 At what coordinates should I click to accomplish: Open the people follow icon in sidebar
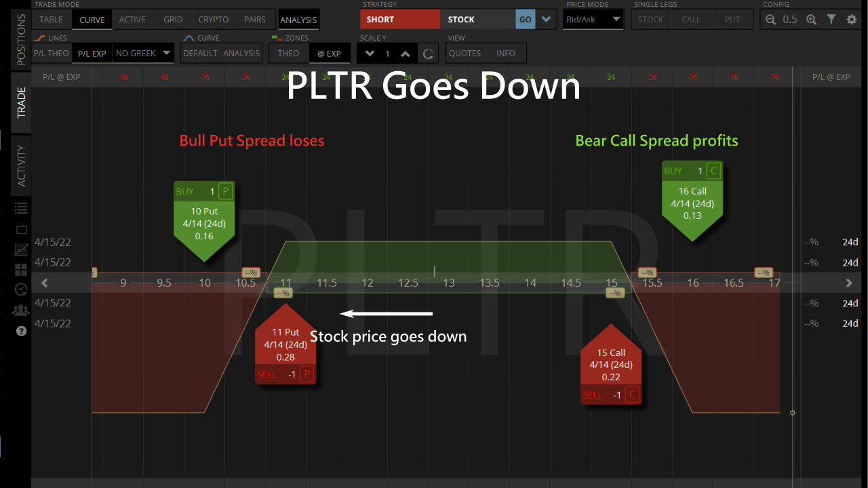[21, 310]
